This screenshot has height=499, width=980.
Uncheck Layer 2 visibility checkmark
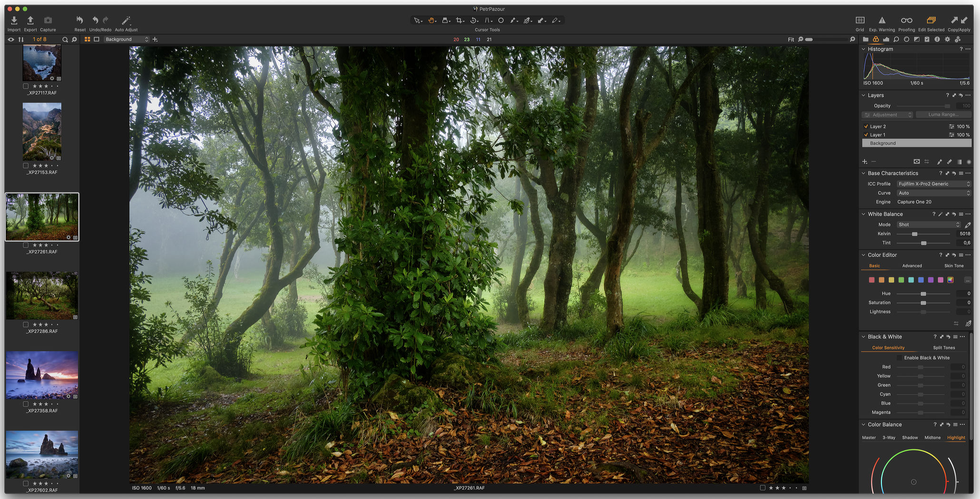[866, 127]
